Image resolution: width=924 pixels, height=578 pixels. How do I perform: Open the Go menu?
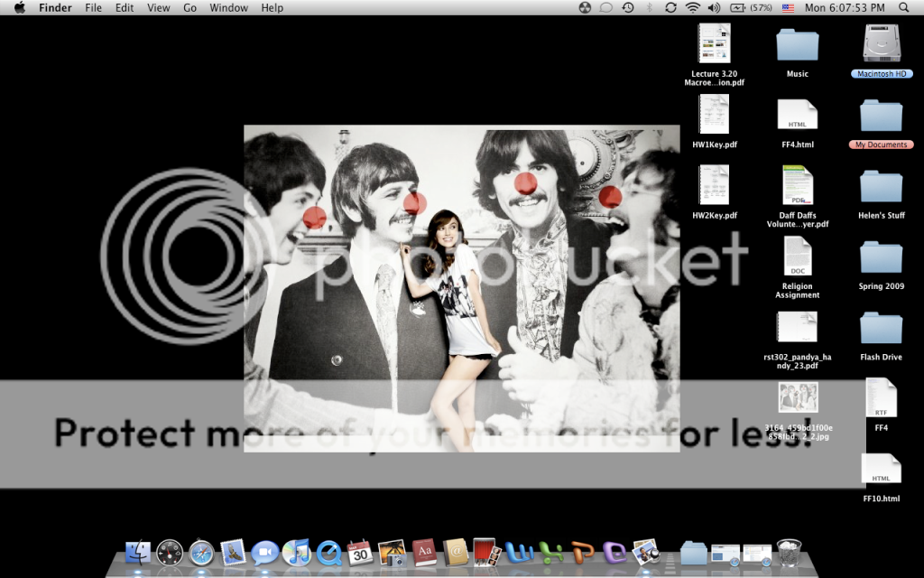tap(189, 7)
